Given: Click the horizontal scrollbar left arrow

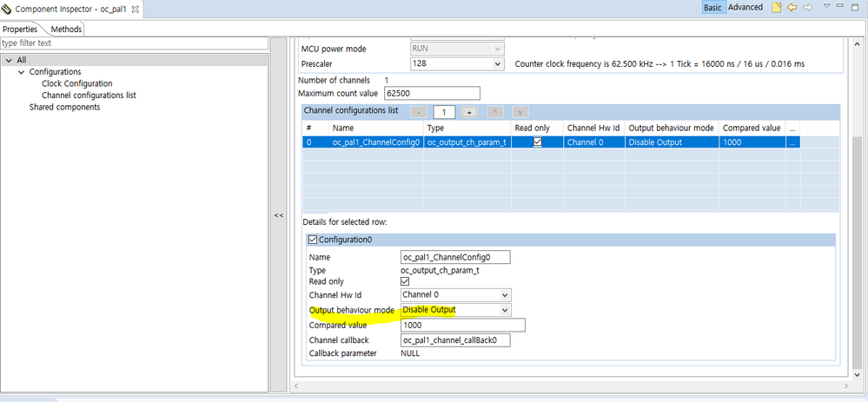Looking at the screenshot, I should click(296, 385).
